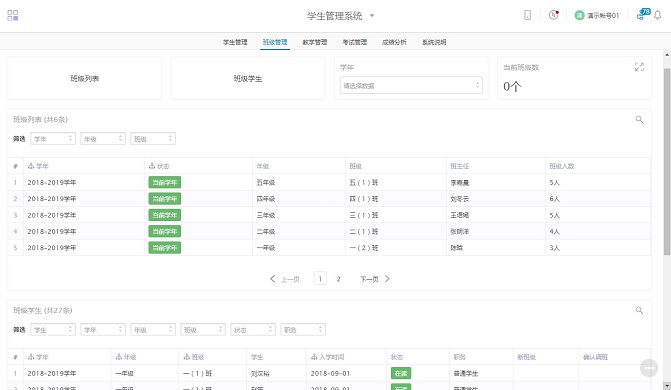Image resolution: width=671 pixels, height=390 pixels.
Task: Click the 下一页 pagination link
Action: point(369,279)
